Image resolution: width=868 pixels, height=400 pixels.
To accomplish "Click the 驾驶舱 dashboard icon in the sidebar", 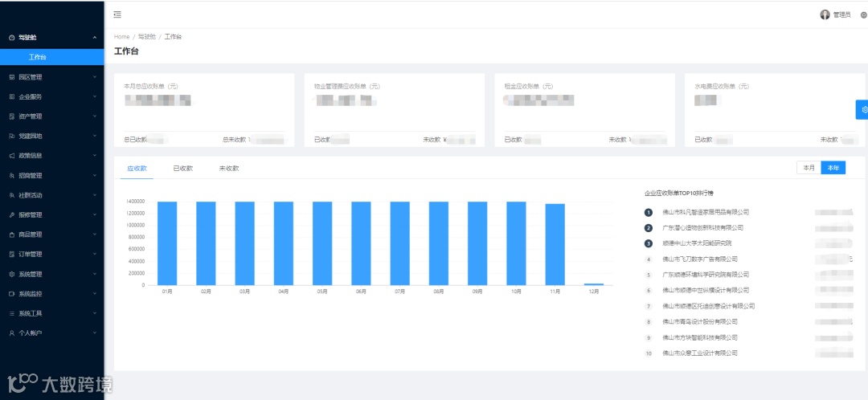I will click(x=12, y=38).
